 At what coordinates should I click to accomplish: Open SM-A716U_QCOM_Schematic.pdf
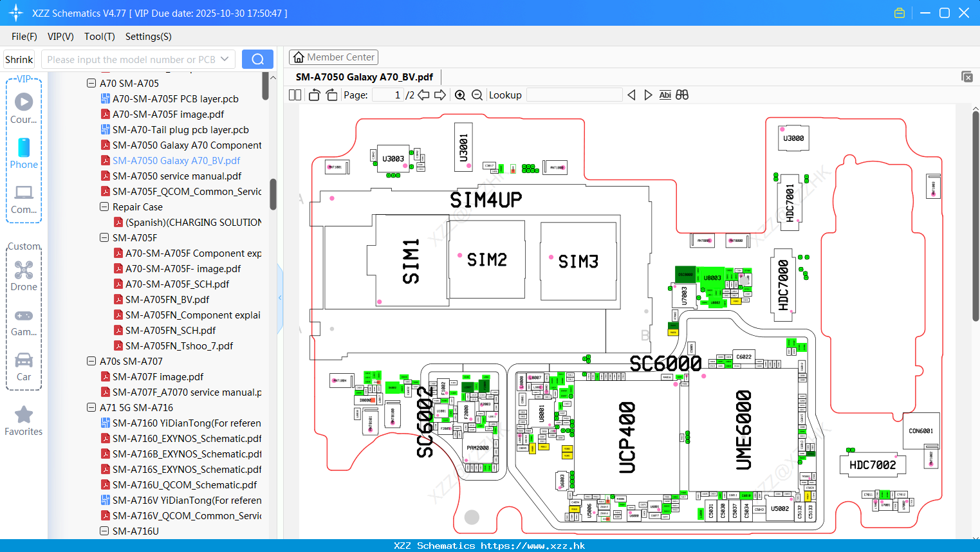tap(185, 485)
